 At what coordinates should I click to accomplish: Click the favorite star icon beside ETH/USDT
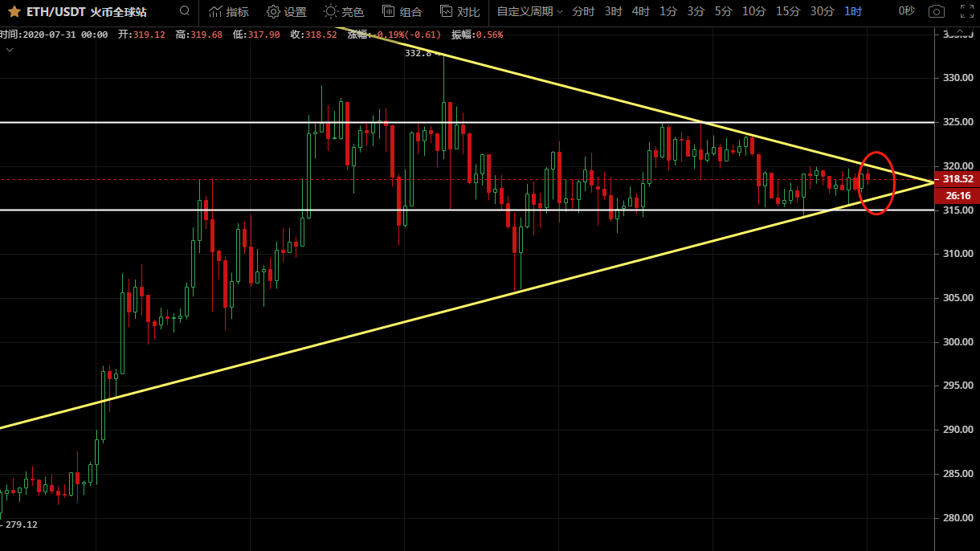point(14,11)
